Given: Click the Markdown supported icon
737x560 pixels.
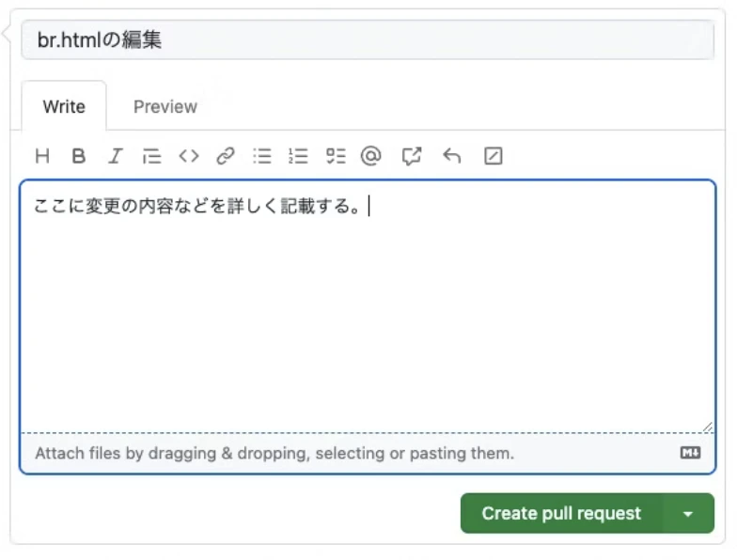Looking at the screenshot, I should click(x=690, y=453).
